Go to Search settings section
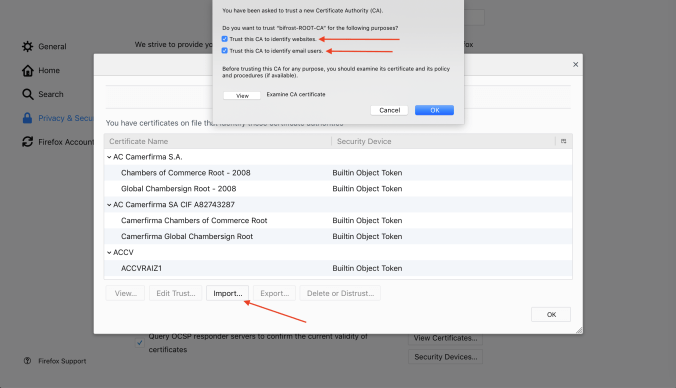This screenshot has height=388, width=676. (50, 94)
